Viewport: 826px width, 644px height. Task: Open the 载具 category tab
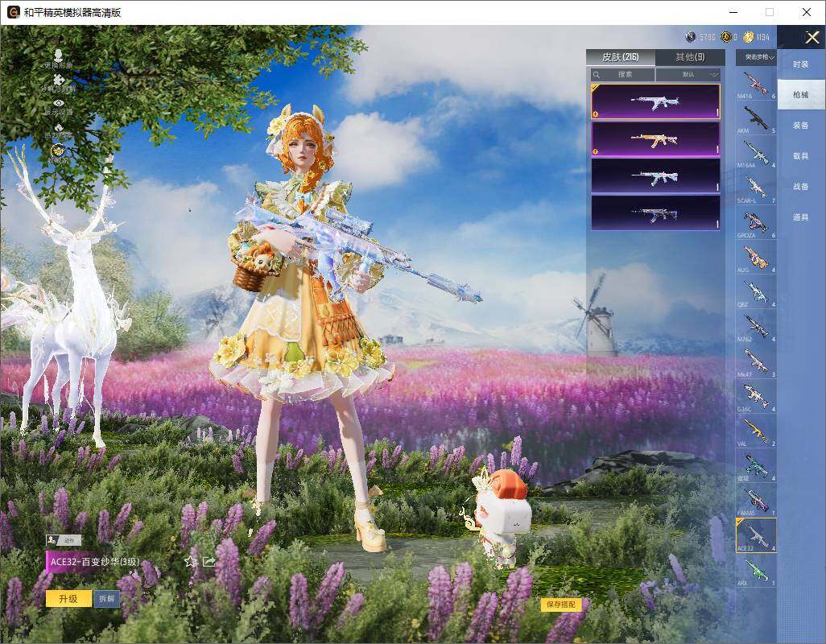tap(801, 156)
